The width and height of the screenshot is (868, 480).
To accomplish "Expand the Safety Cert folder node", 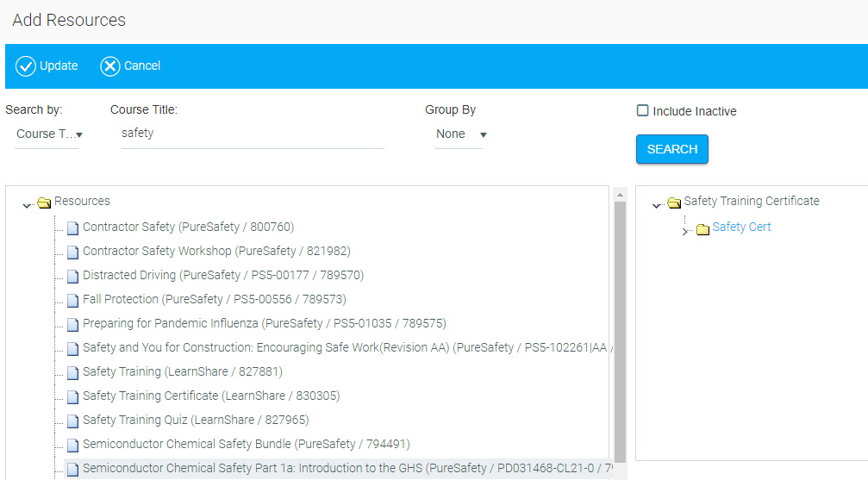I will pyautogui.click(x=686, y=231).
